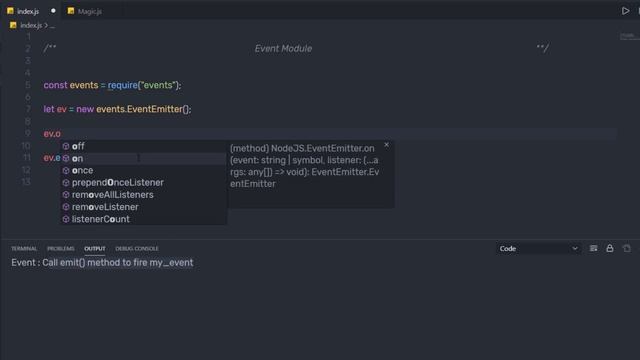Click the 'ev.o' text on line 9
Image resolution: width=640 pixels, height=360 pixels.
point(52,134)
